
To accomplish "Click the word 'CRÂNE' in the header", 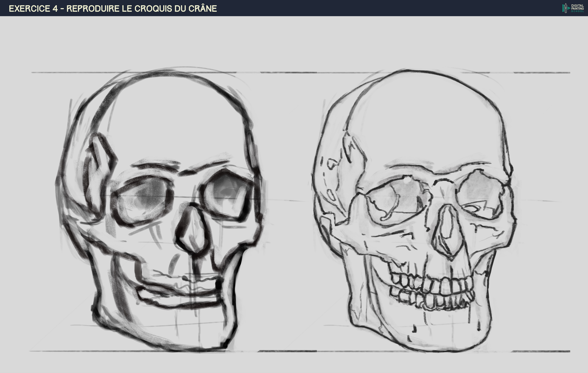I will [x=202, y=8].
